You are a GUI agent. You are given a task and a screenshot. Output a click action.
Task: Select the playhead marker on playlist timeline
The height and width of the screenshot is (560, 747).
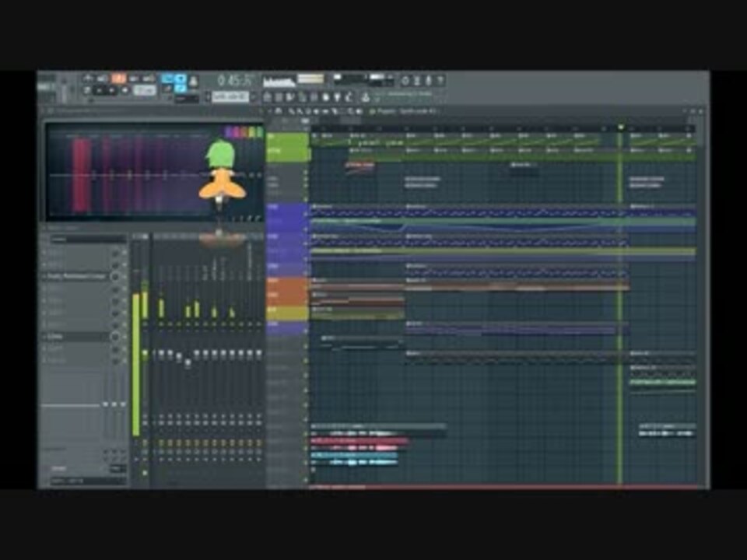tap(620, 127)
